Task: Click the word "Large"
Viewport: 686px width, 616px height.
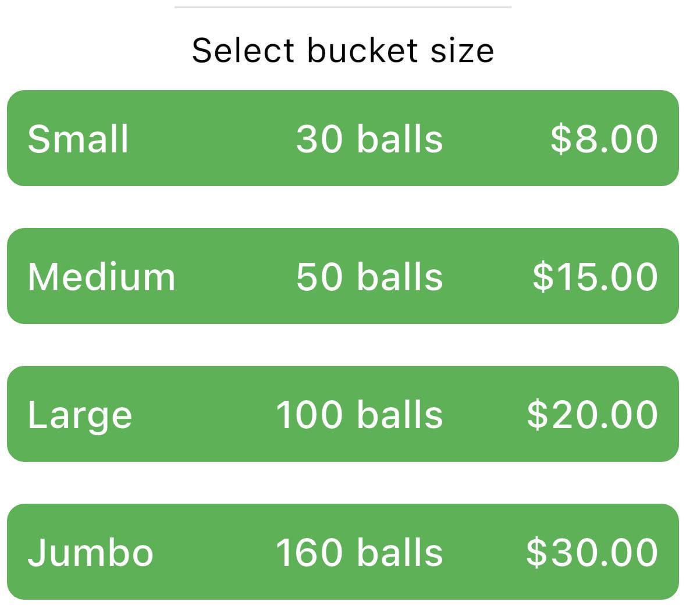Action: 80,416
